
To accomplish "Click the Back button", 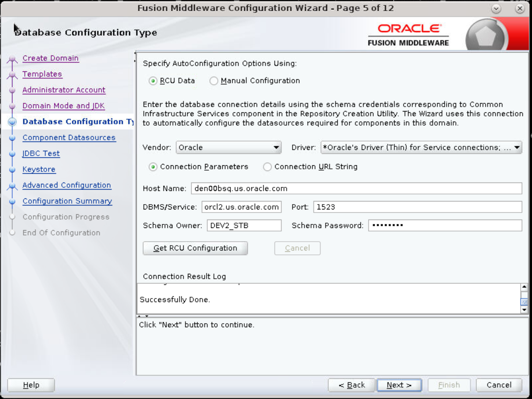I will (351, 385).
